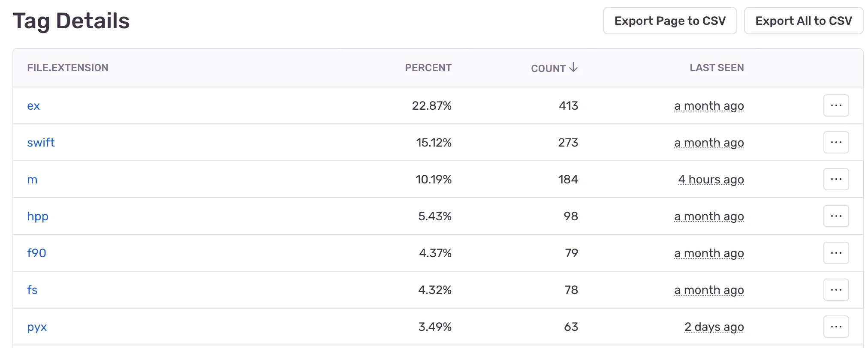Viewport: 868px width, 348px height.
Task: Show more actions for f90 row
Action: (x=836, y=253)
